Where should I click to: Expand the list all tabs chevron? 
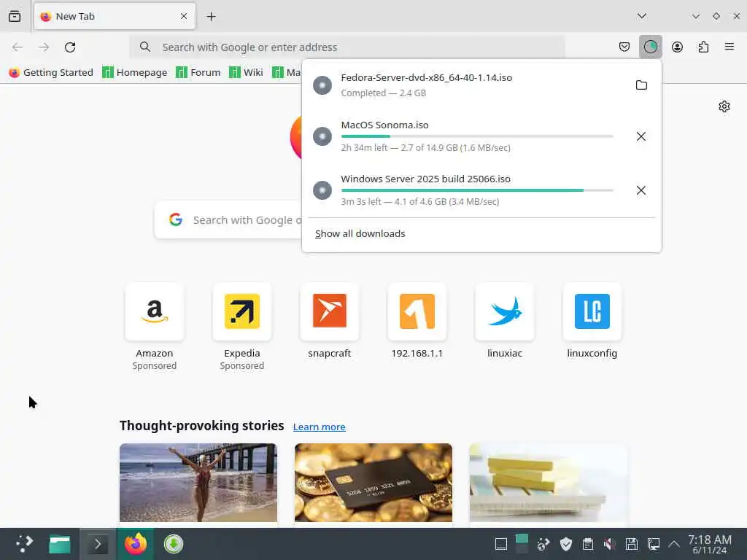point(642,16)
